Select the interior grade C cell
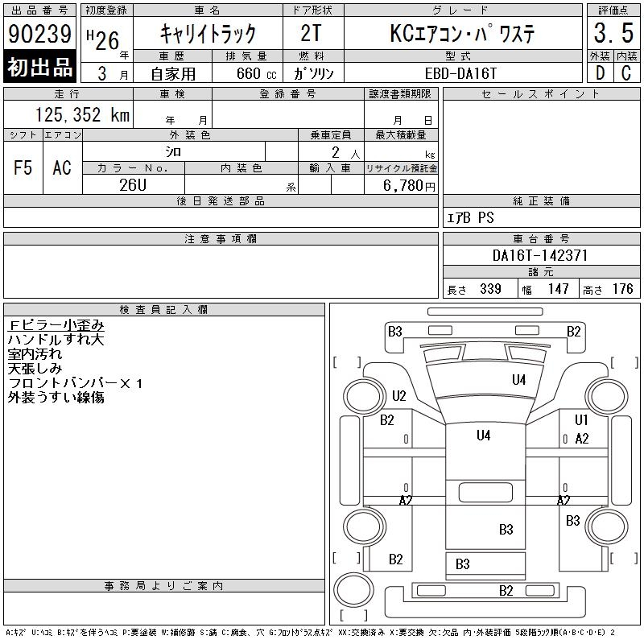 626,72
